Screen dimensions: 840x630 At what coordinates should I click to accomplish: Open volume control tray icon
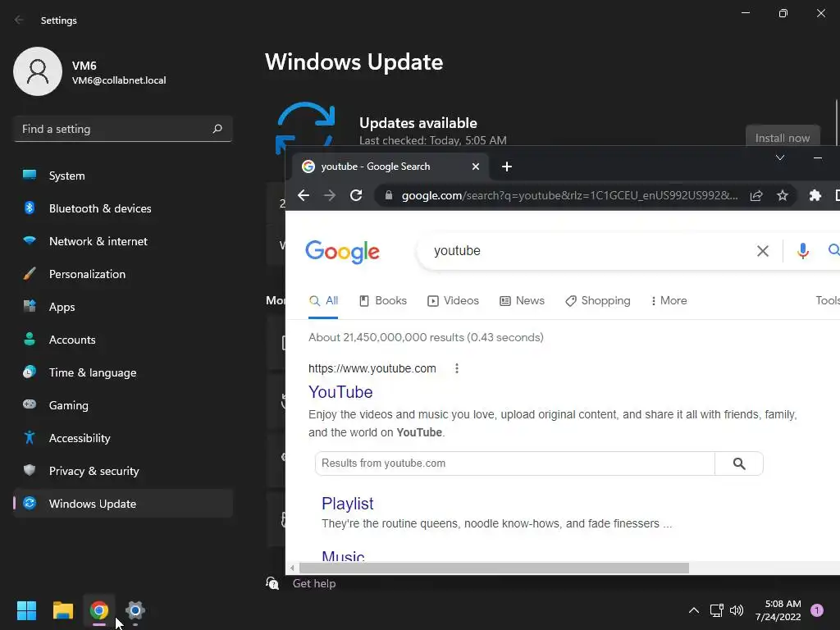[737, 610]
